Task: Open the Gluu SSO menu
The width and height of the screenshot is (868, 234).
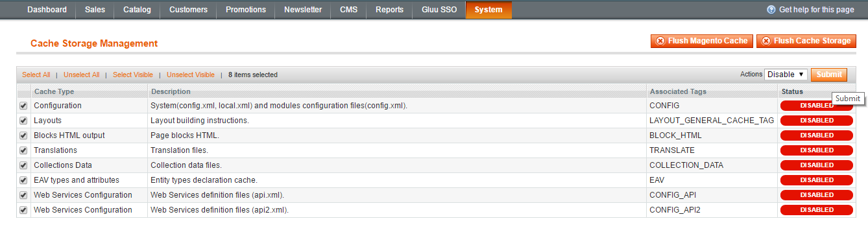Action: point(439,10)
